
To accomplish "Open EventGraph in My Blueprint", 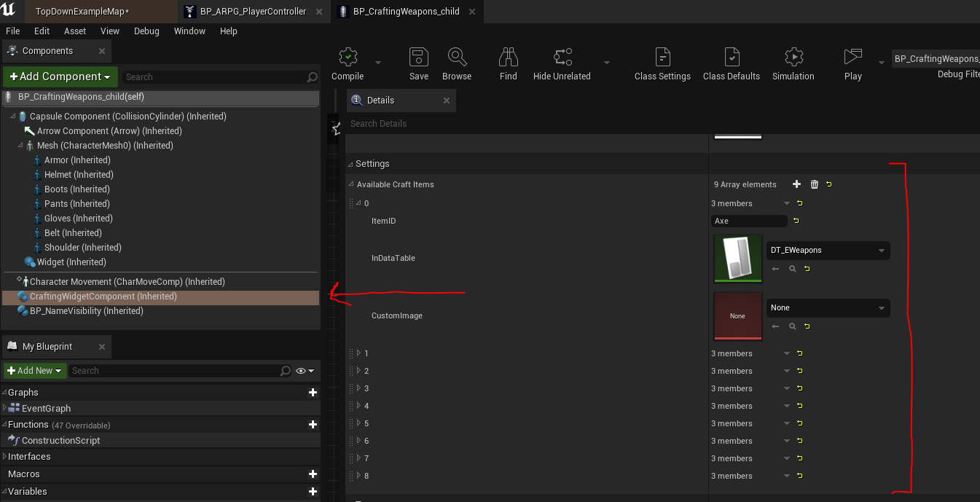I will coord(46,408).
